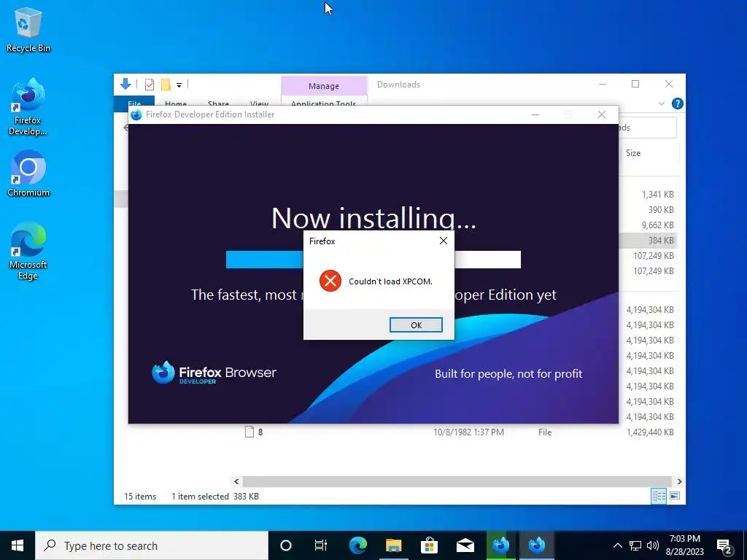Screen dimensions: 747x560
Task: Close the Firefox Developer Edition Installer window
Action: point(602,114)
